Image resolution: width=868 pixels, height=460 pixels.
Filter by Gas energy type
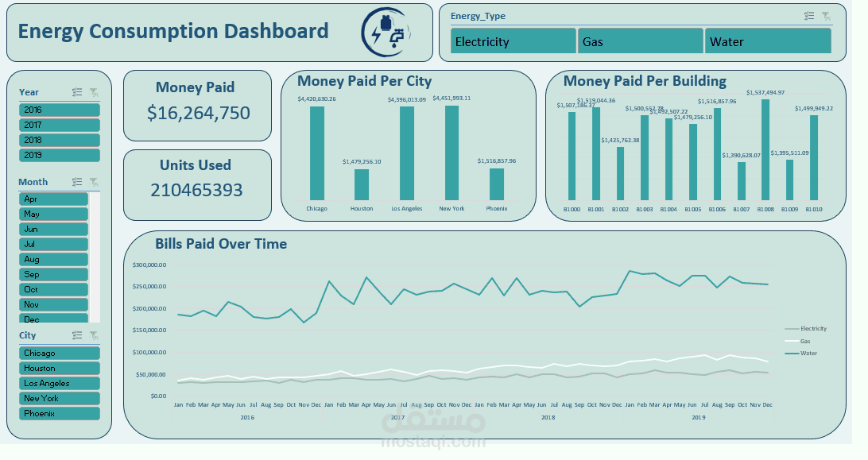[641, 41]
